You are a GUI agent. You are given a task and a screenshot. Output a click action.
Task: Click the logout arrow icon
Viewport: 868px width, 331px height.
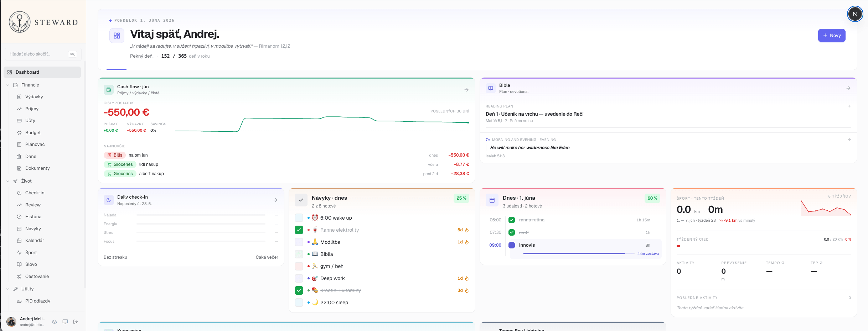point(76,322)
